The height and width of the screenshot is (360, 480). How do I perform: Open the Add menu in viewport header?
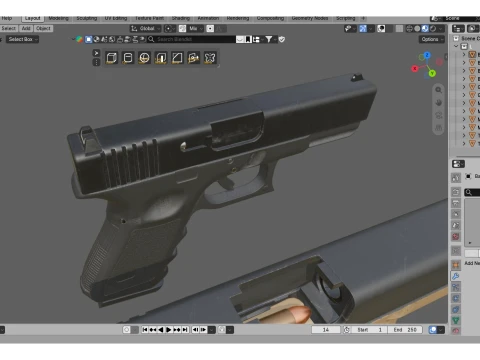[x=26, y=28]
